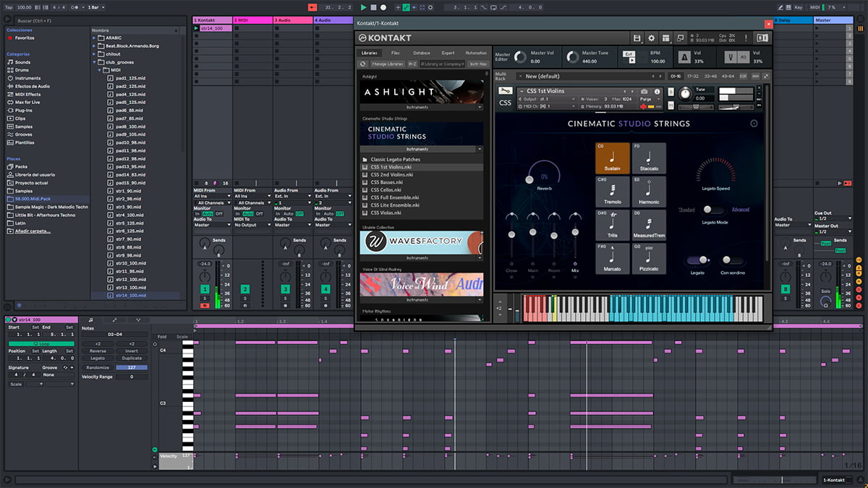Click the Duplicate button in clip notes

click(132, 358)
